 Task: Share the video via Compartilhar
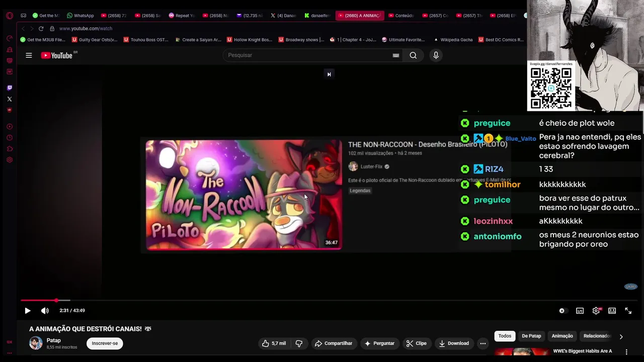333,343
